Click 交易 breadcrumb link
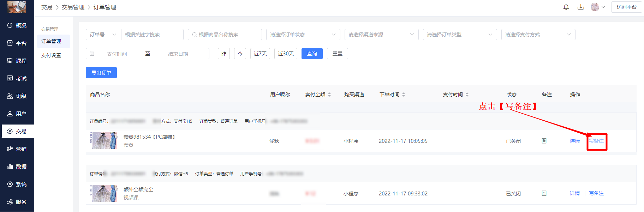Viewport: 644px width, 212px height. (x=47, y=7)
